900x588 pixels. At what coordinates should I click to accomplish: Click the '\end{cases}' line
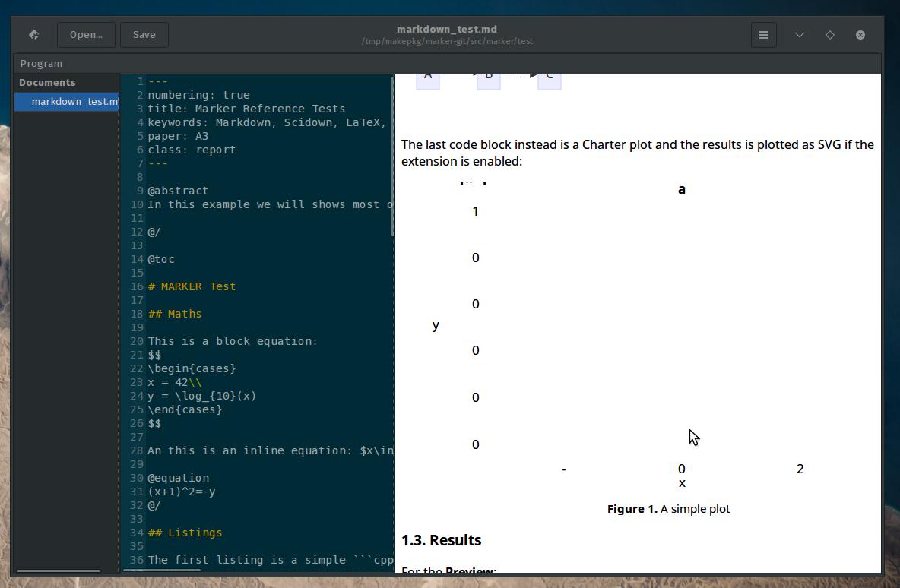point(185,410)
